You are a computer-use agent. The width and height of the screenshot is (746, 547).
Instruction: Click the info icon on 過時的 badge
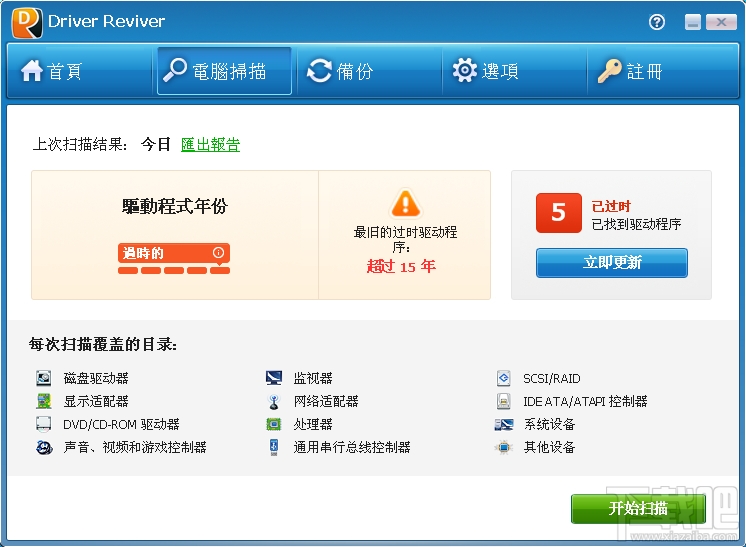tap(218, 253)
